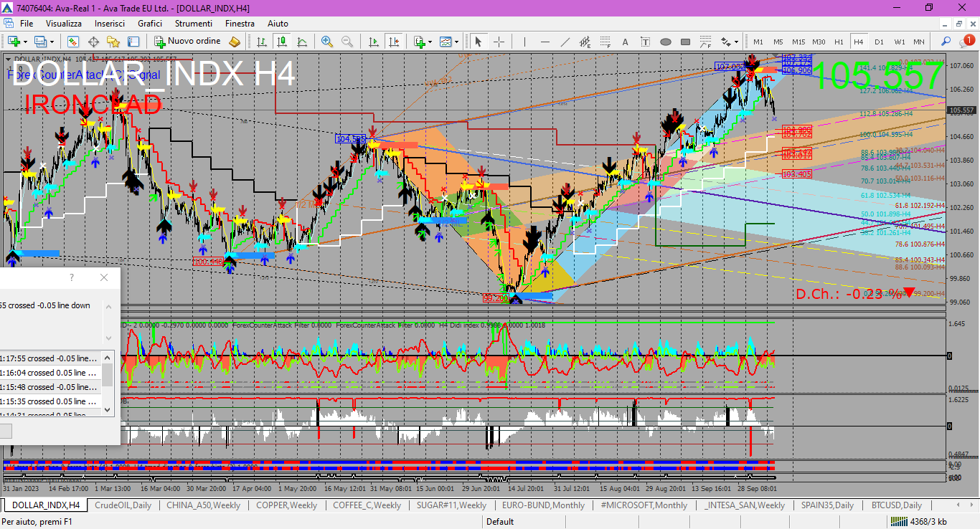Select alert row '1:16:04 crossed 0.05 line'
The width and height of the screenshot is (980, 529).
pyautogui.click(x=50, y=373)
